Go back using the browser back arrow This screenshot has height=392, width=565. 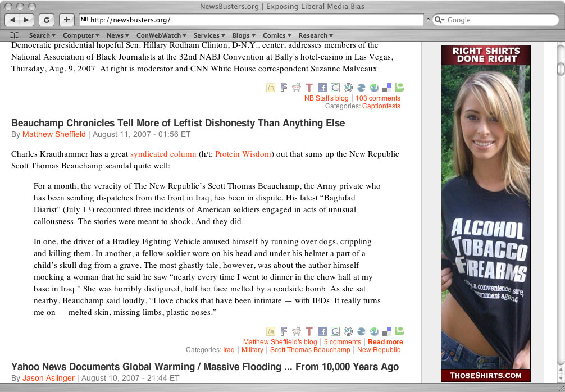12,20
